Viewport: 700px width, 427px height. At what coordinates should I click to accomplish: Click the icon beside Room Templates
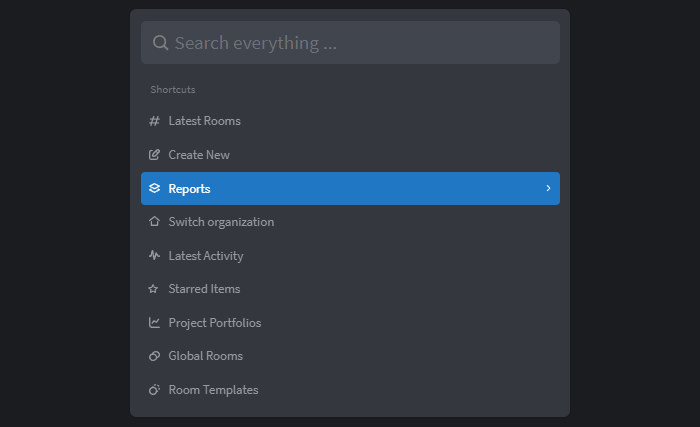(x=154, y=389)
